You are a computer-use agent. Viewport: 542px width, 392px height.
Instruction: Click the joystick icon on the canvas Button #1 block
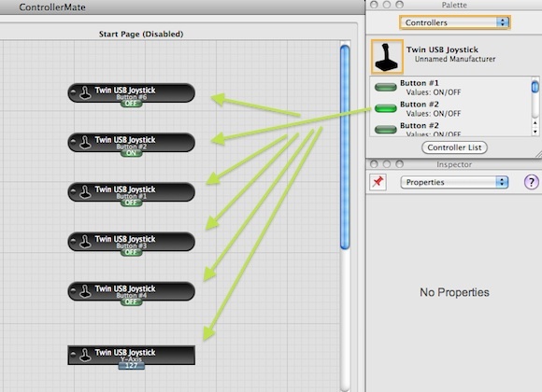coord(85,192)
